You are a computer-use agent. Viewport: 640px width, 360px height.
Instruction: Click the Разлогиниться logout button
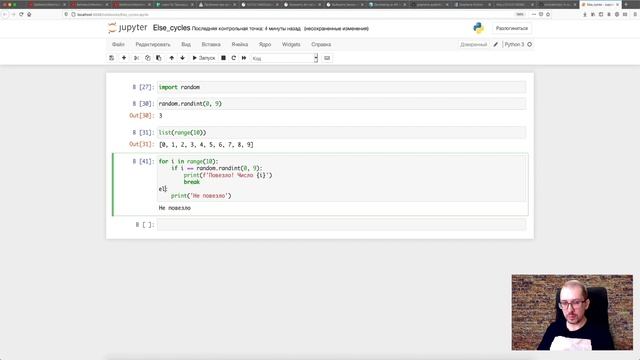point(511,28)
